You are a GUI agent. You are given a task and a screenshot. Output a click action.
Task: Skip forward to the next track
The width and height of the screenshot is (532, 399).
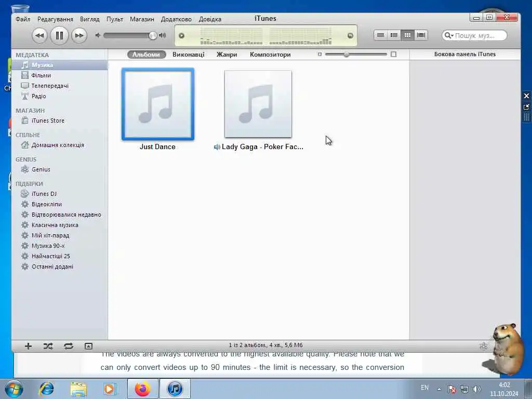tap(79, 35)
